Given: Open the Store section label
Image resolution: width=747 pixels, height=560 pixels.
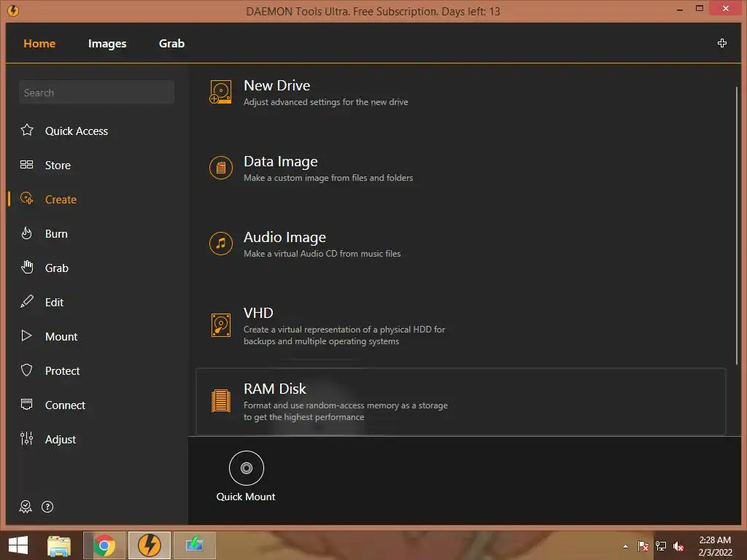Looking at the screenshot, I should tap(58, 166).
